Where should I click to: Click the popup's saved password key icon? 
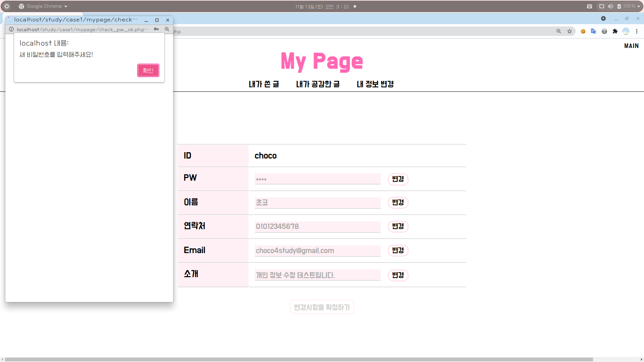coord(156,29)
